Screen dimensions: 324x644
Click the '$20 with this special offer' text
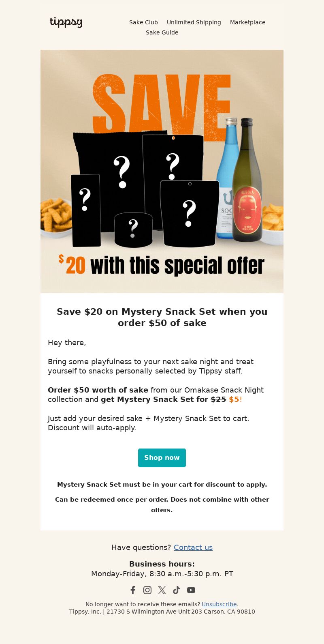161,265
